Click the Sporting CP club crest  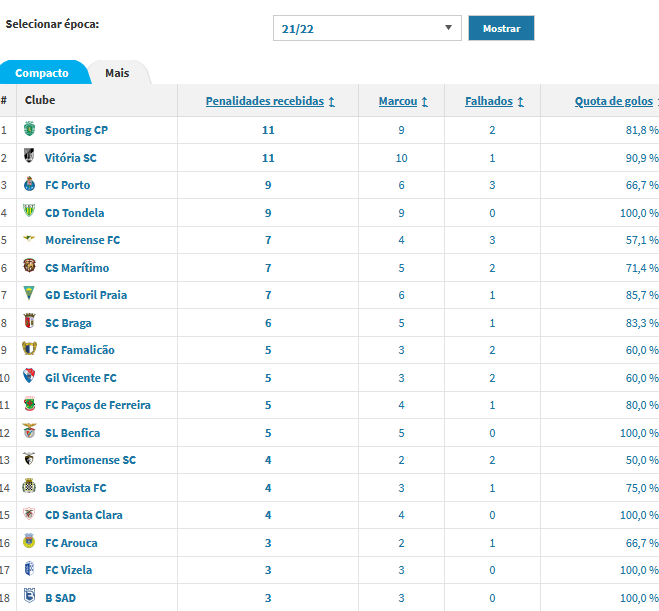[x=29, y=129]
